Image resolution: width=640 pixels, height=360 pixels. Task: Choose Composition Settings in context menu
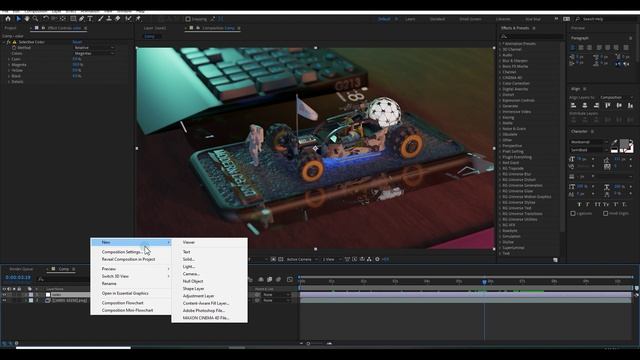click(122, 252)
